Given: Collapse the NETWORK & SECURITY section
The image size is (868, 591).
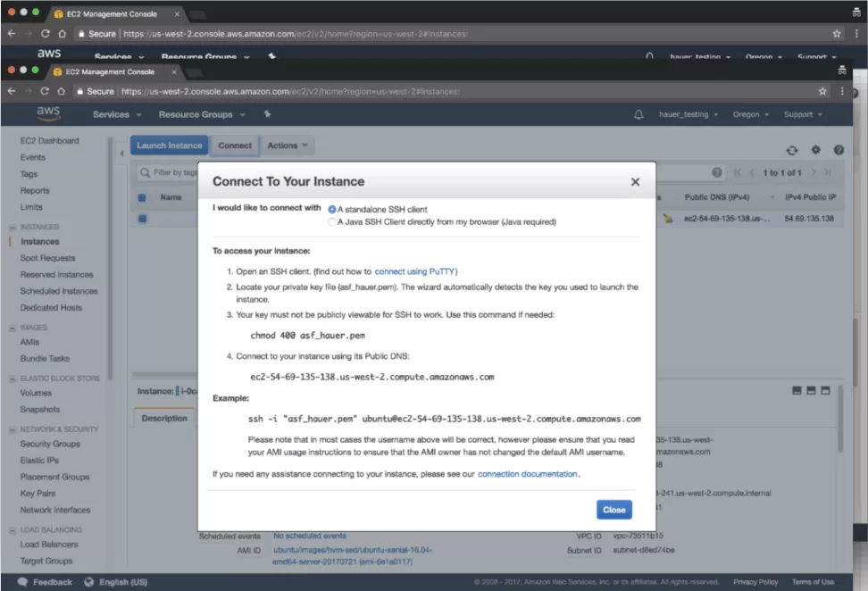Looking at the screenshot, I should click(x=13, y=429).
